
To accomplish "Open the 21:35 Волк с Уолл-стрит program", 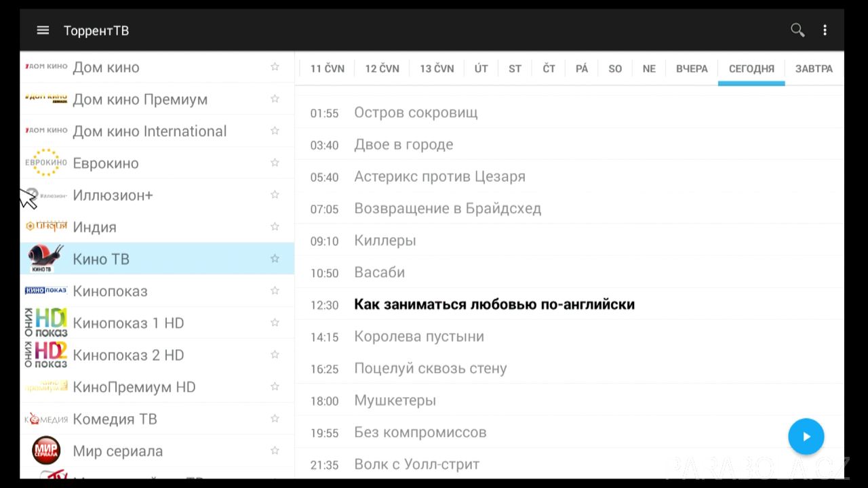I will (x=570, y=464).
